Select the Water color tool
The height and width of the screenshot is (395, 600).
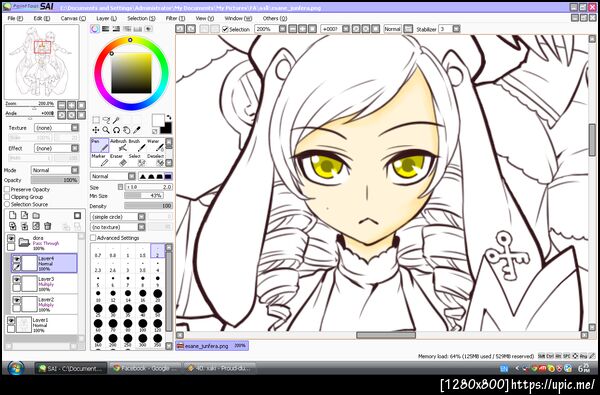click(x=156, y=145)
